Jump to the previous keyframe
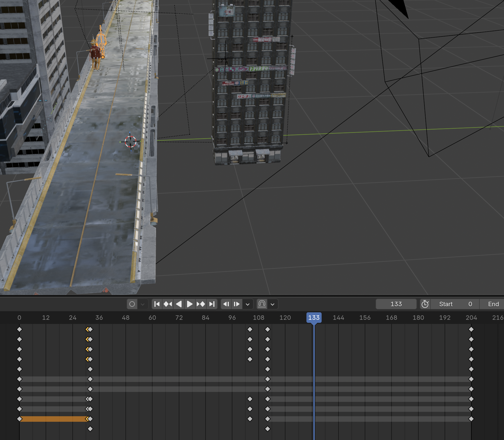 (168, 304)
